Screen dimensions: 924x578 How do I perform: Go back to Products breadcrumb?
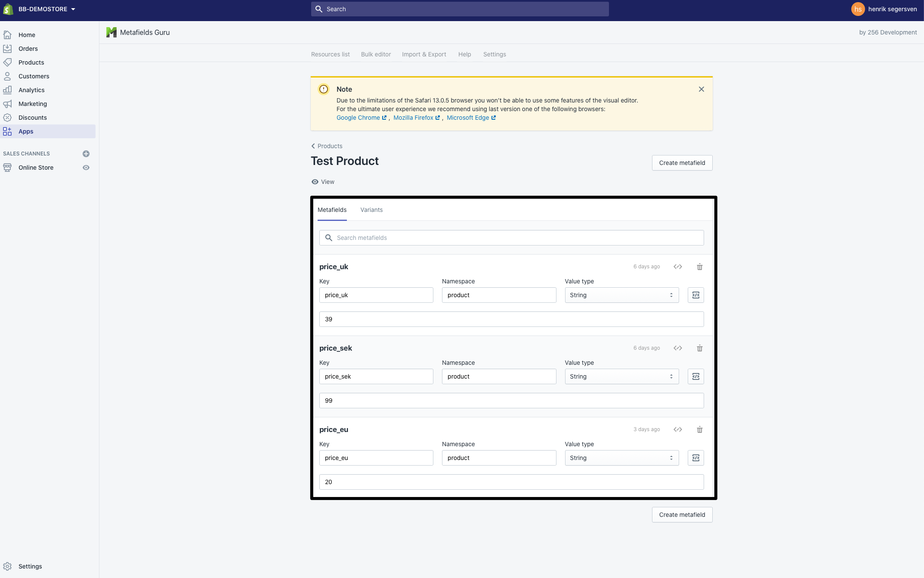[327, 146]
